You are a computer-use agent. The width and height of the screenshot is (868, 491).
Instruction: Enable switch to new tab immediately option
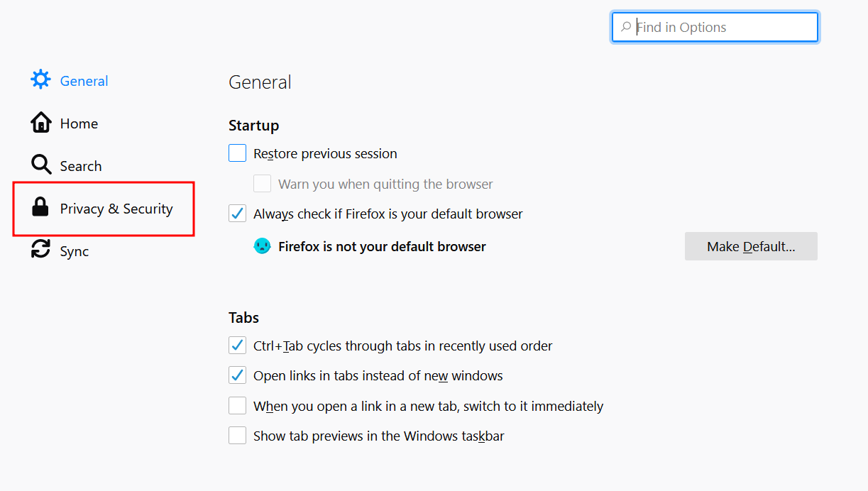point(237,406)
